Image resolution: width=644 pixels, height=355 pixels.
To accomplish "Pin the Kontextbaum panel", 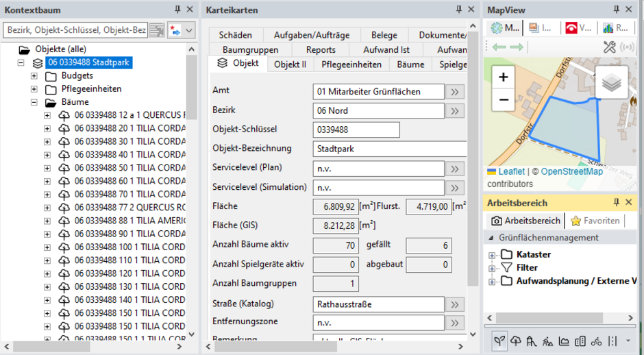I will click(178, 10).
